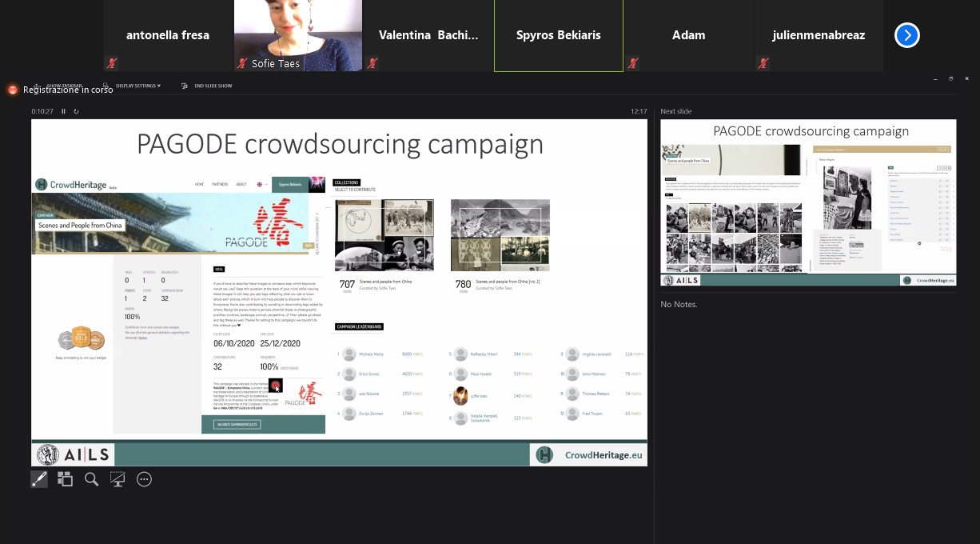Click the 'Collections' heading in the slide

coord(347,182)
